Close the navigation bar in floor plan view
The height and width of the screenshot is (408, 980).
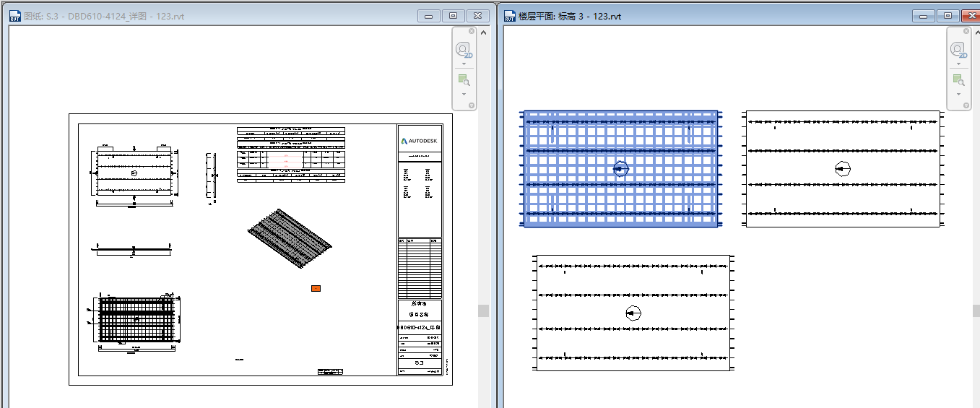(x=966, y=31)
